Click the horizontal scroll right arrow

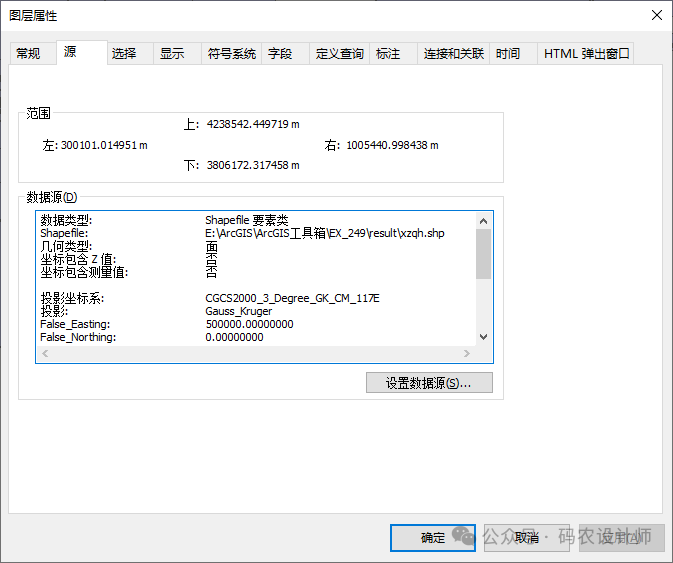pos(467,354)
